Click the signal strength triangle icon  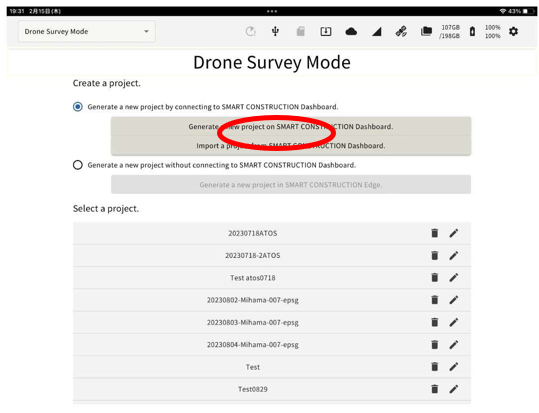pos(377,32)
